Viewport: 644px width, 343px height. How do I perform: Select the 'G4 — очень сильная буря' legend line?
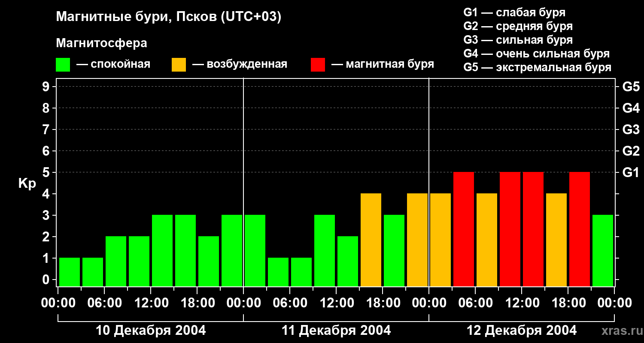(537, 54)
